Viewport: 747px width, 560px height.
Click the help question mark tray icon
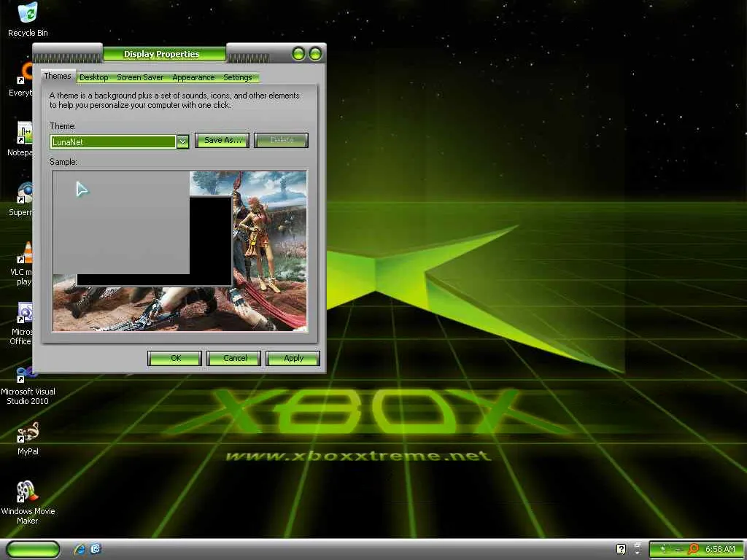coord(621,549)
